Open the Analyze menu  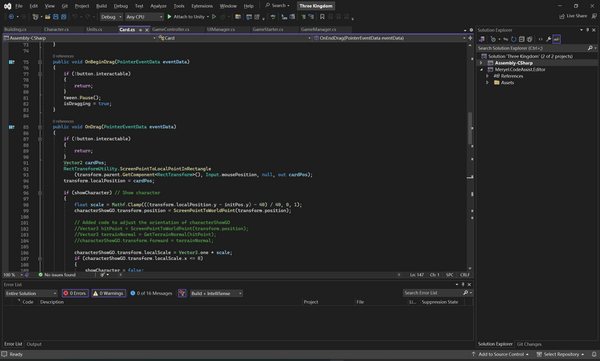158,6
